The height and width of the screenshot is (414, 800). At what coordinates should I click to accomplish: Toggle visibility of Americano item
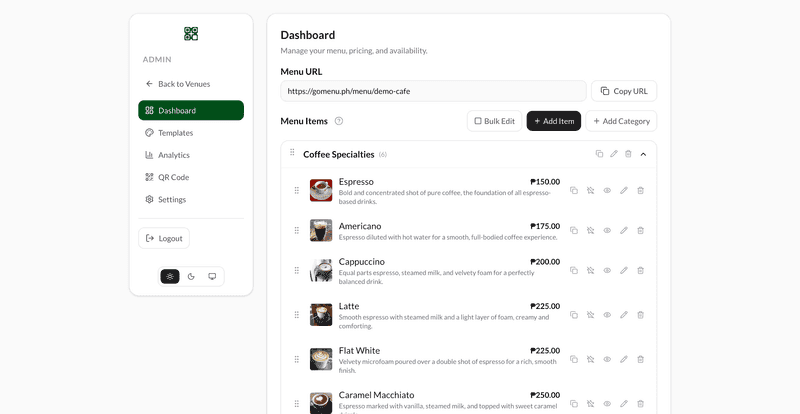[x=607, y=230]
